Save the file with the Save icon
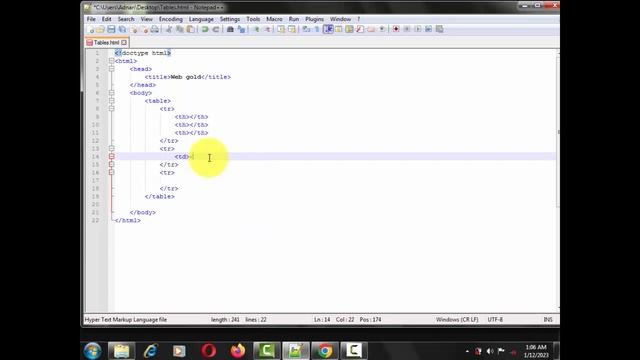640x360 pixels. 111,29
